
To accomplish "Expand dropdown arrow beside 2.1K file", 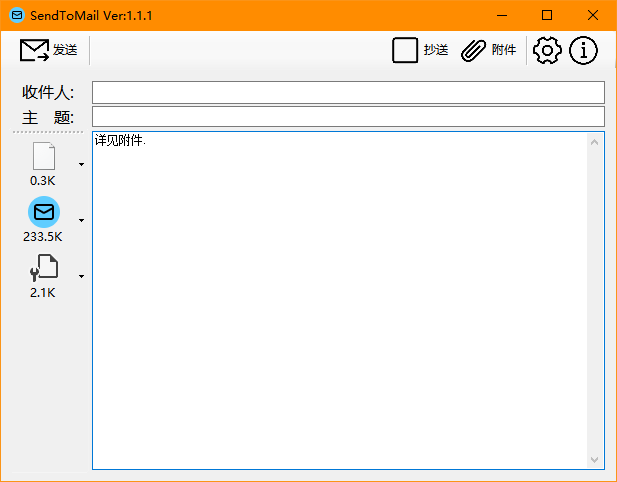I will click(x=81, y=276).
